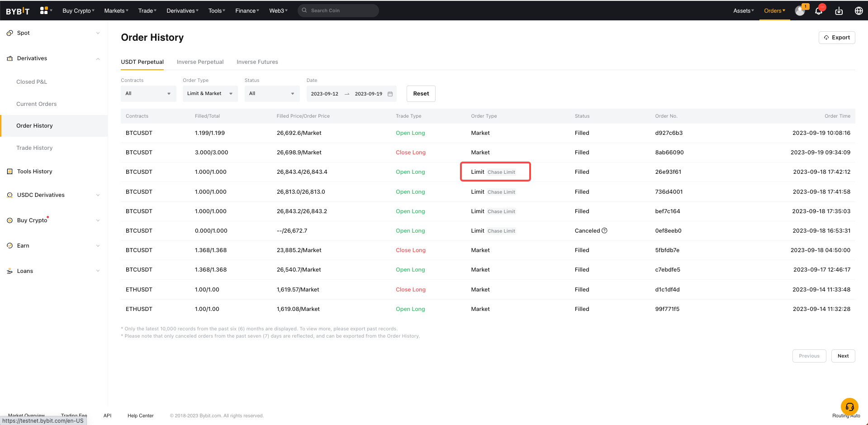Viewport: 868px width, 425px height.
Task: Click the Export button
Action: coord(836,38)
